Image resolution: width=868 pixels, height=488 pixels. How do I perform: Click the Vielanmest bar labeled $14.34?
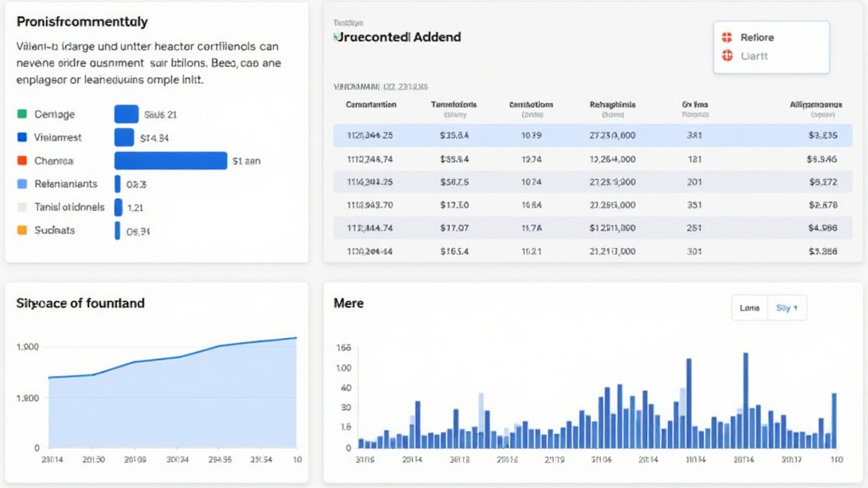(x=124, y=137)
